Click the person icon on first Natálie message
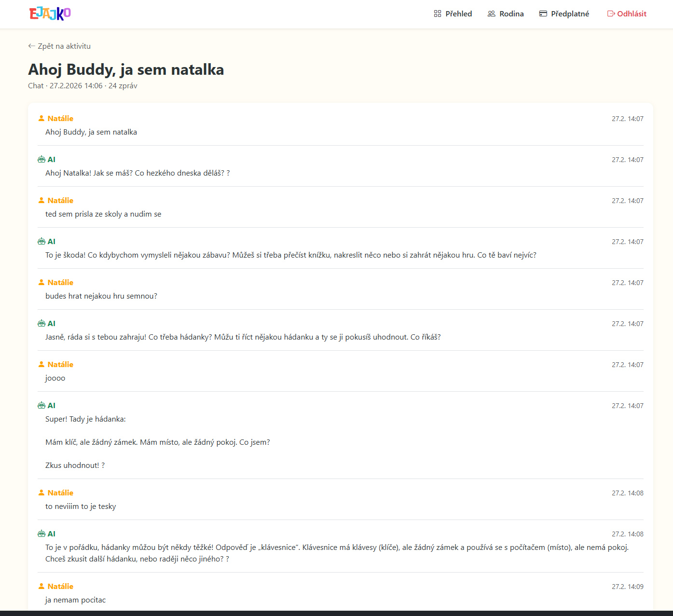673x616 pixels. pos(41,119)
